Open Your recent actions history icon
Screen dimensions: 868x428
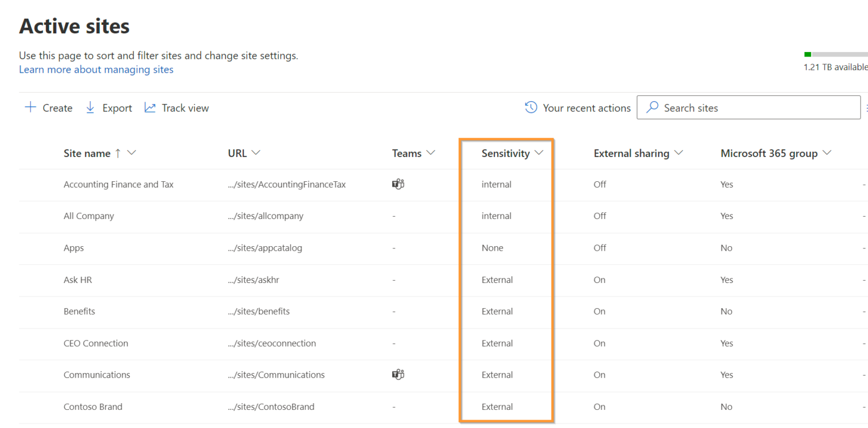click(530, 107)
